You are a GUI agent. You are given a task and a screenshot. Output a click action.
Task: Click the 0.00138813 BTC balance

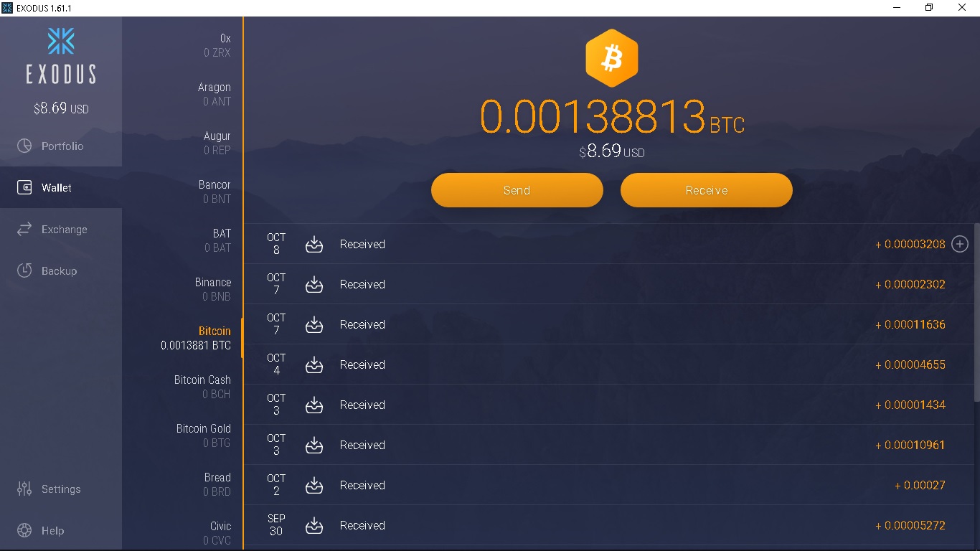click(x=612, y=117)
